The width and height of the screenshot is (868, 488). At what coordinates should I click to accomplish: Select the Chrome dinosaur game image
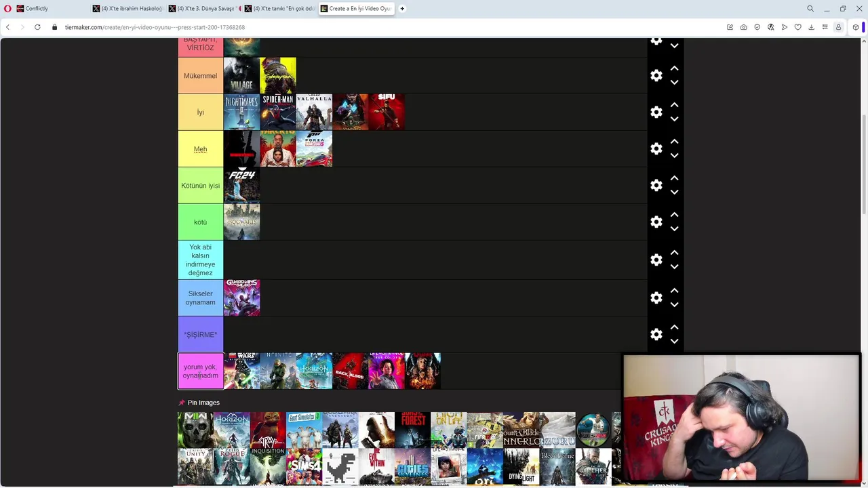[x=340, y=466]
